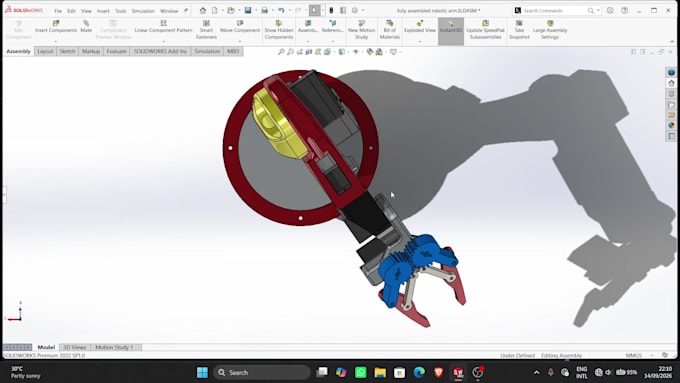The width and height of the screenshot is (680, 383).
Task: Open the File menu
Action: tap(58, 11)
